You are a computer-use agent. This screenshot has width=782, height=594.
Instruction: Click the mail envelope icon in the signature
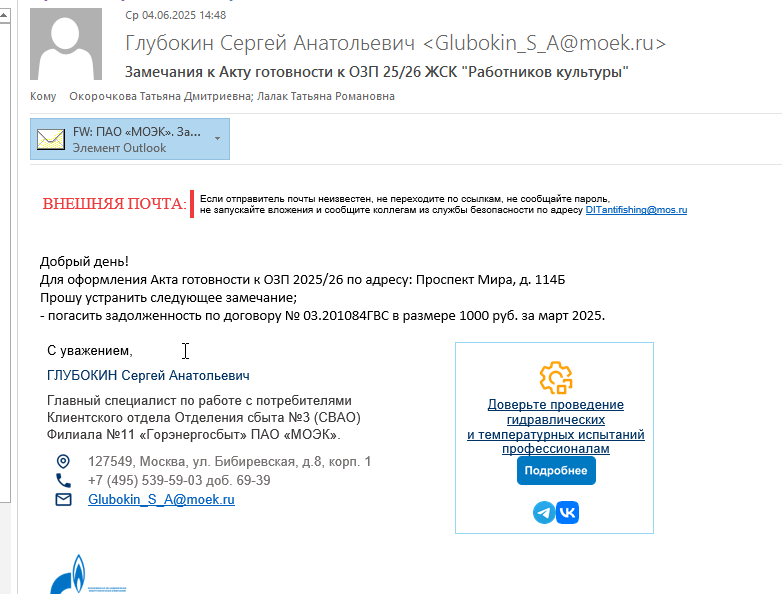click(63, 499)
